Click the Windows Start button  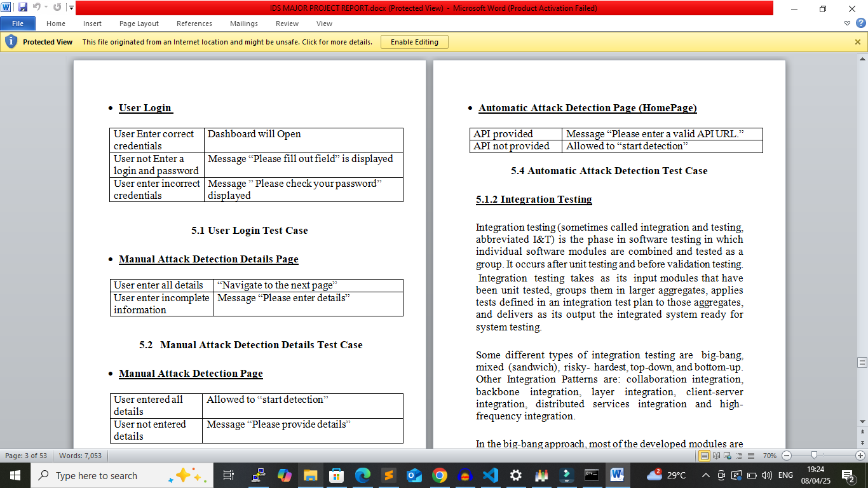[15, 475]
